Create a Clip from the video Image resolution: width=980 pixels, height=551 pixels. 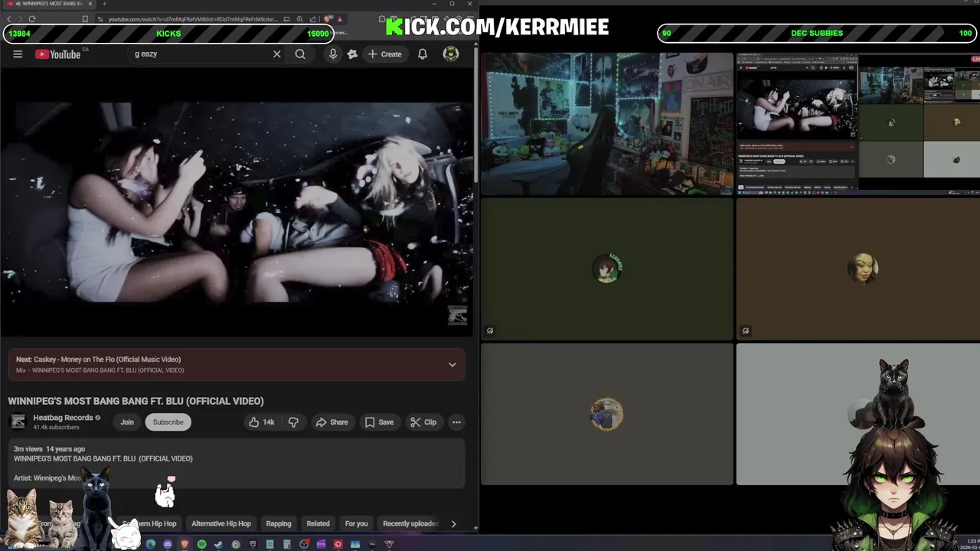coord(423,422)
